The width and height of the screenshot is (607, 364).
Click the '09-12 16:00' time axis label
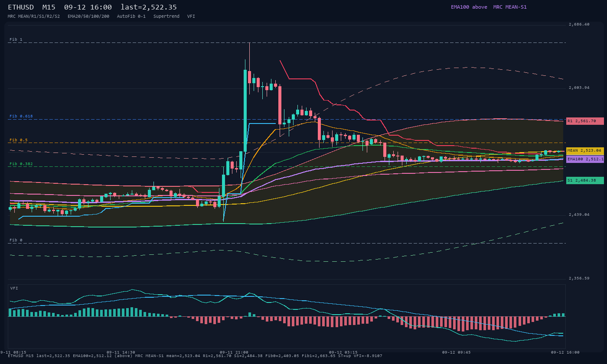point(565,352)
